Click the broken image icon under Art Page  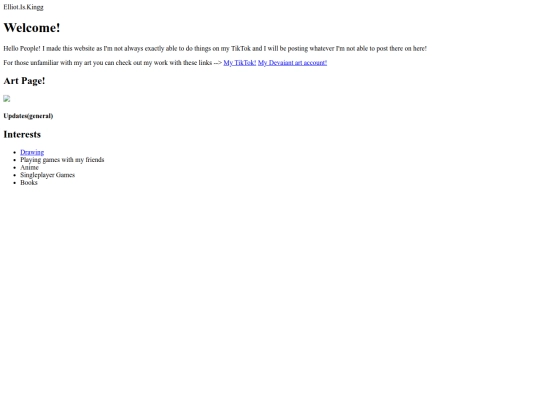coord(7,99)
